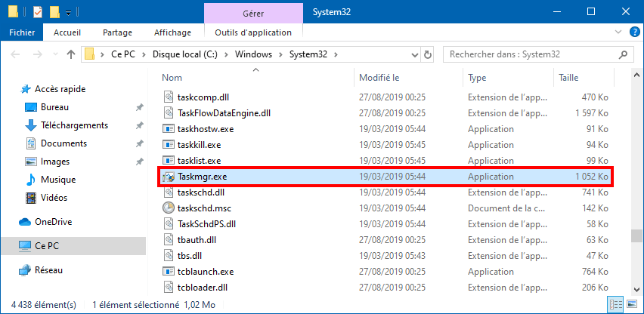
Task: Select OneDrive in the navigation pane
Action: pyautogui.click(x=54, y=222)
